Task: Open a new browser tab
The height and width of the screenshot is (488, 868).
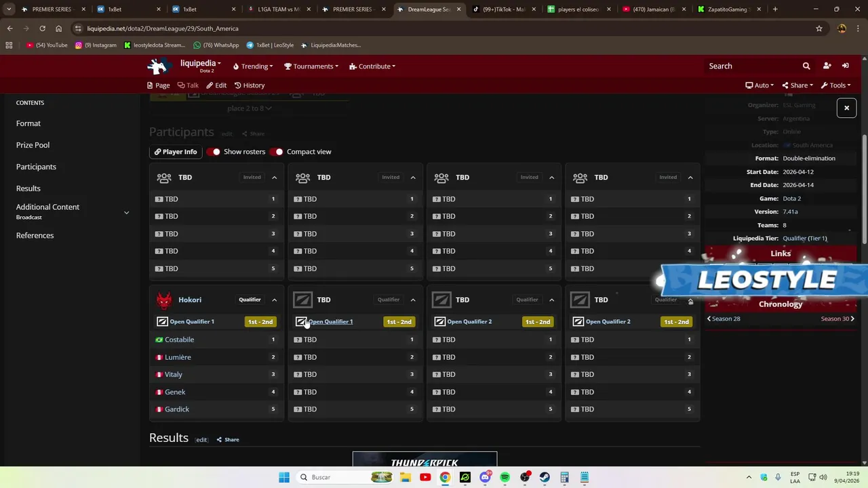Action: tap(775, 9)
